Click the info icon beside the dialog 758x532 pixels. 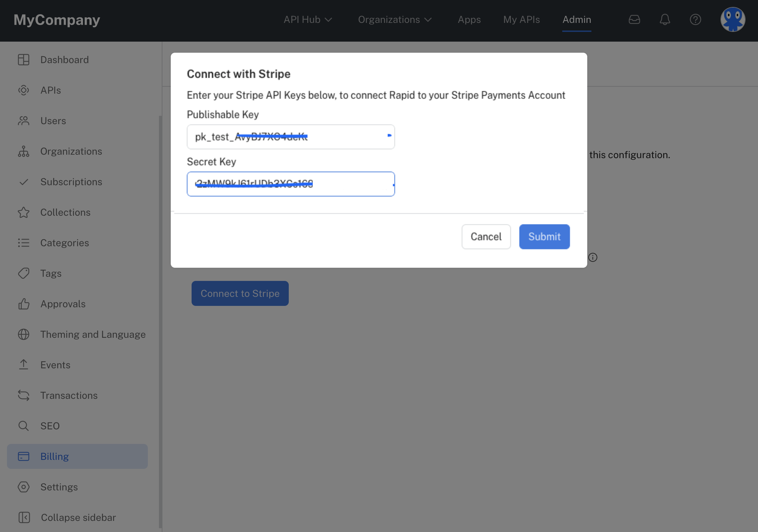tap(593, 257)
